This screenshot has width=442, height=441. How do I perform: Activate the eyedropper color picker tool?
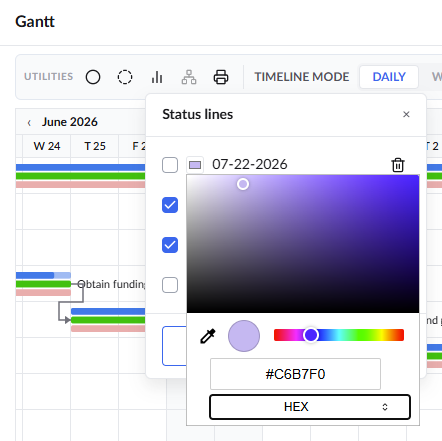[x=208, y=336]
